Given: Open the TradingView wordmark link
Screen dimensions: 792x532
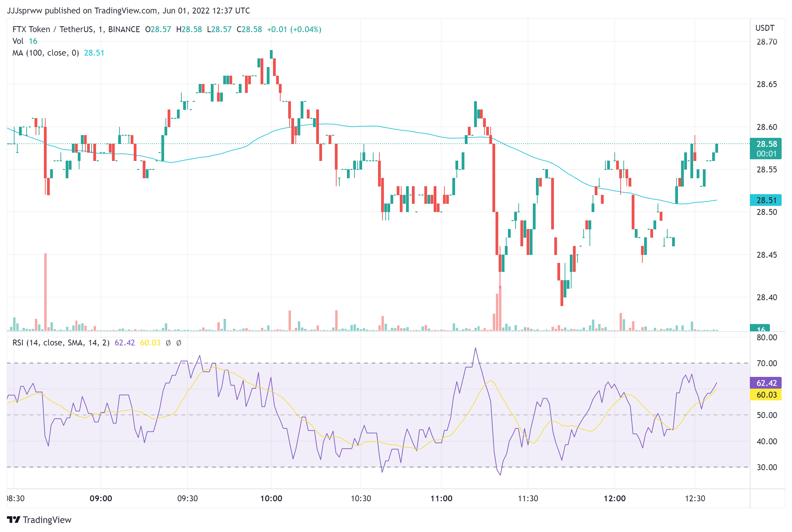Looking at the screenshot, I should point(47,520).
